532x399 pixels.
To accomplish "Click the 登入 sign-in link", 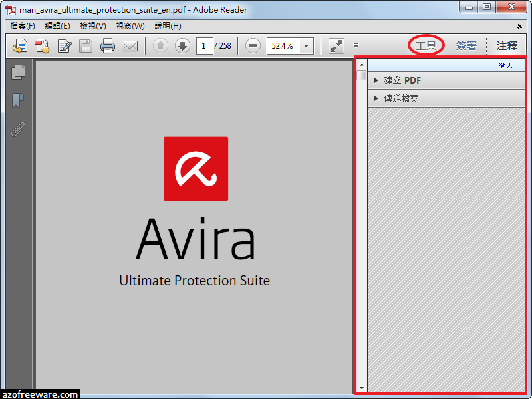I will click(x=506, y=65).
